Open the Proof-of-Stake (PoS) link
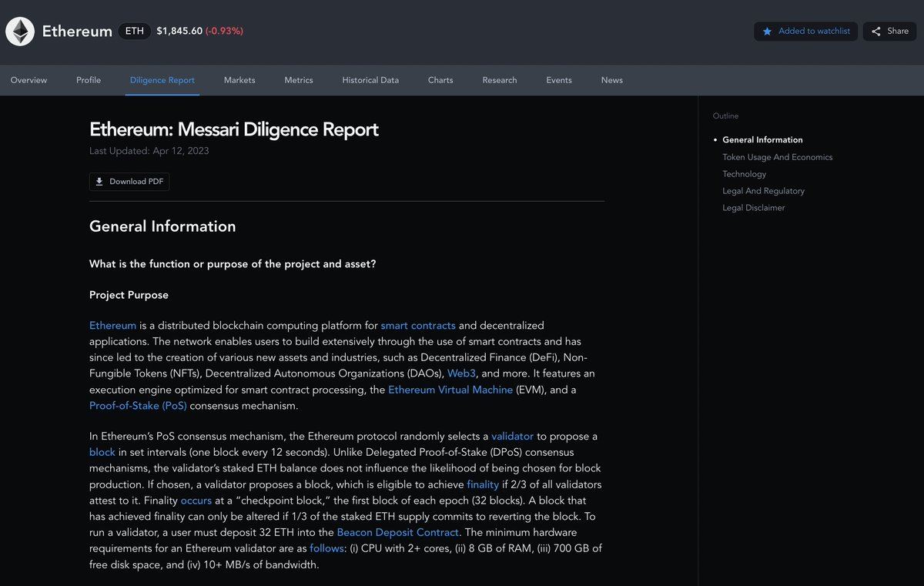 138,406
